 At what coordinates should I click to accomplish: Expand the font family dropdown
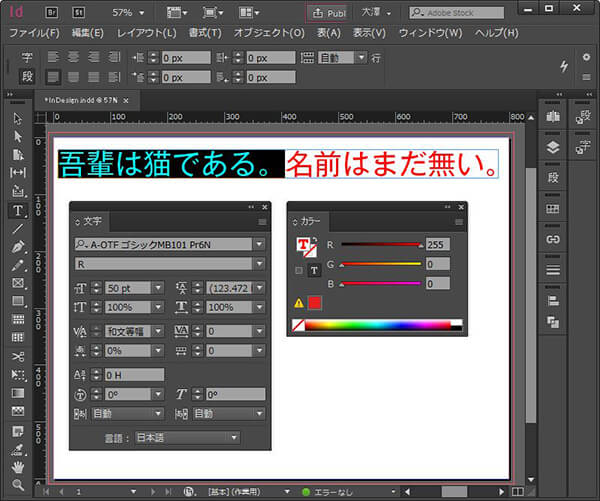[x=259, y=244]
